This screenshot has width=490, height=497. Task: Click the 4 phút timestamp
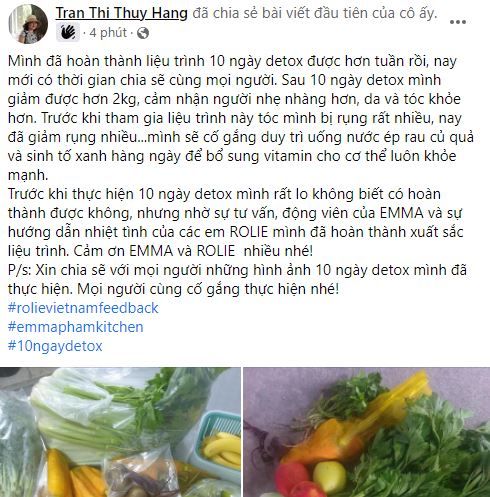109,33
